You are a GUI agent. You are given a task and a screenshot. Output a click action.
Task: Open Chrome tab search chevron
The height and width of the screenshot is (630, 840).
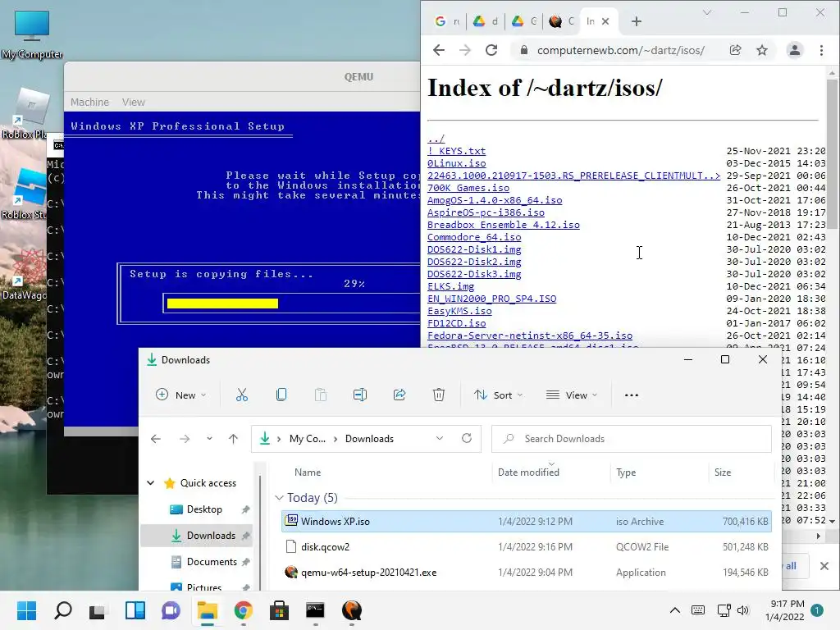tap(706, 12)
